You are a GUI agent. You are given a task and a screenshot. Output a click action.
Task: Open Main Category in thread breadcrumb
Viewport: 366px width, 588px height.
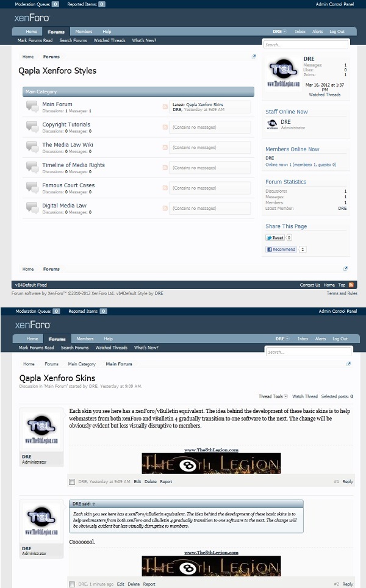coord(82,364)
